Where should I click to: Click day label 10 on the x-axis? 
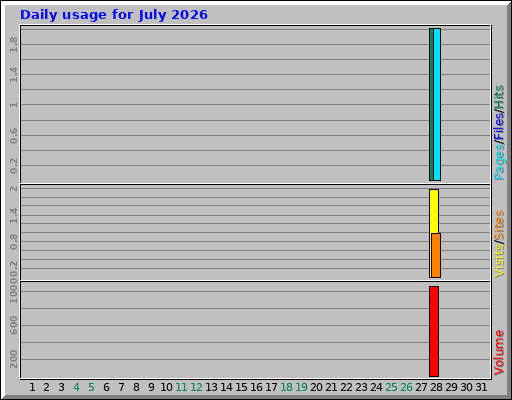click(166, 387)
